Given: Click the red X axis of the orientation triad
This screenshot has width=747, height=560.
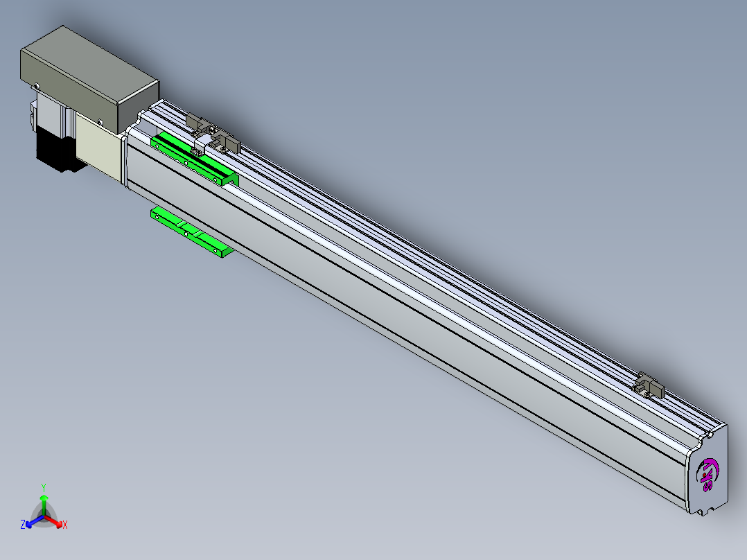Looking at the screenshot, I should coord(55,521).
